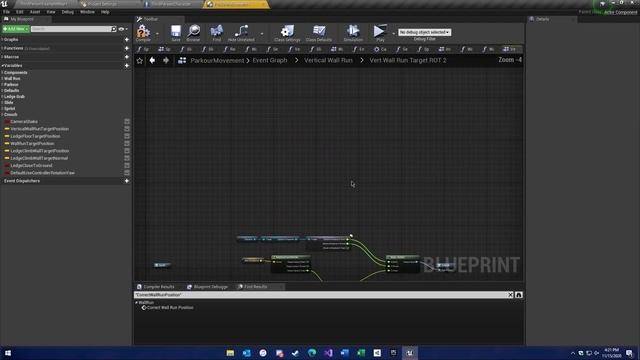Screen dimensions: 640x360
Task: Toggle VerticalWallRunTargetPosition visibility eye
Action: (127, 129)
